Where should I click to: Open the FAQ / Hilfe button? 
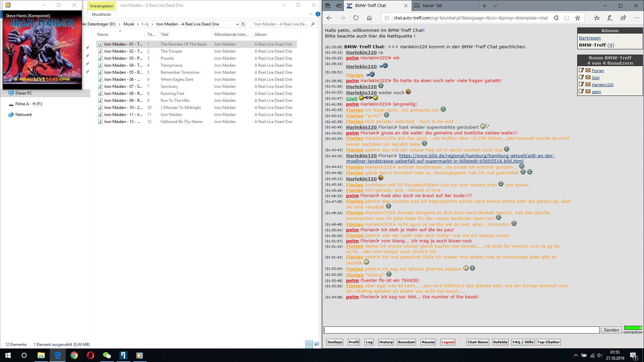pos(523,342)
